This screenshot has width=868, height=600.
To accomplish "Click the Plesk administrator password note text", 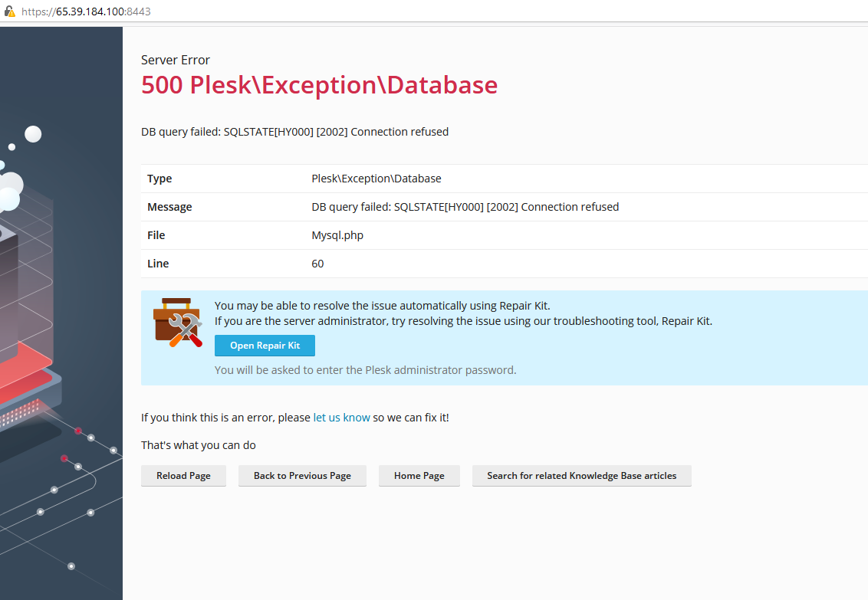I will pyautogui.click(x=365, y=370).
